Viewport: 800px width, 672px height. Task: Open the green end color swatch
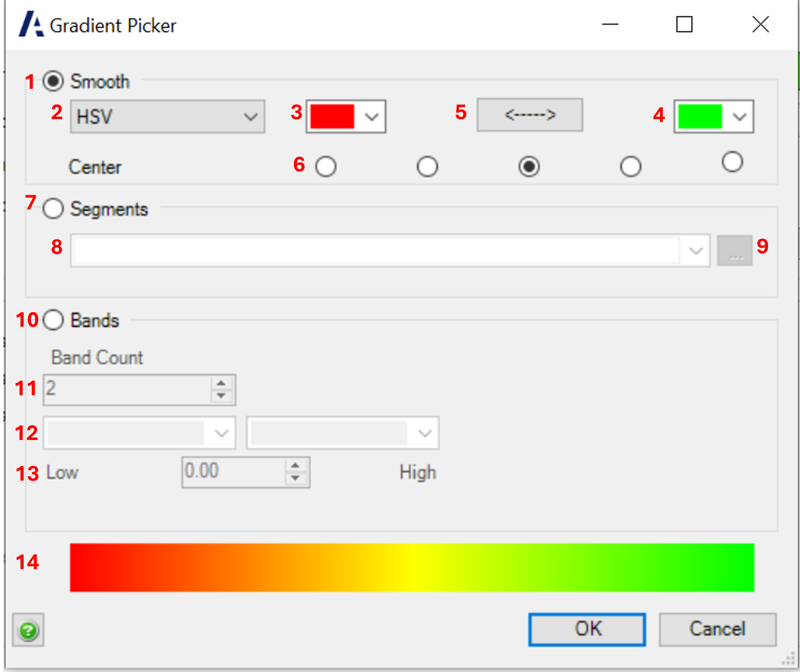(x=713, y=117)
